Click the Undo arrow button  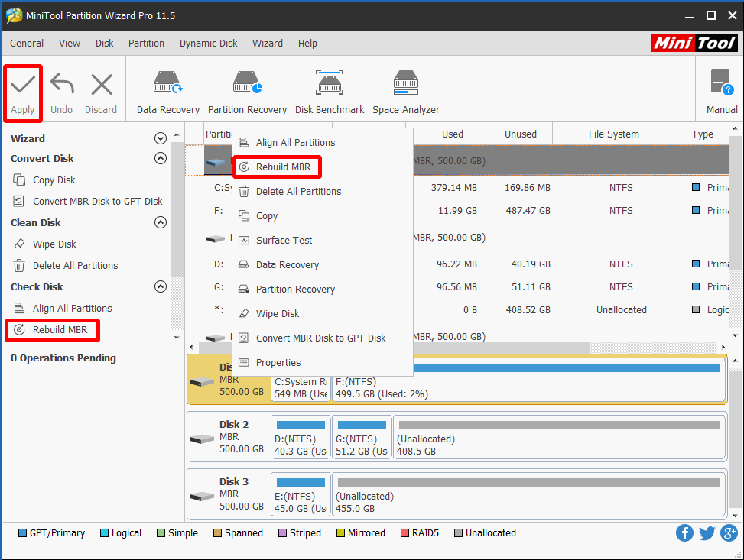point(62,94)
